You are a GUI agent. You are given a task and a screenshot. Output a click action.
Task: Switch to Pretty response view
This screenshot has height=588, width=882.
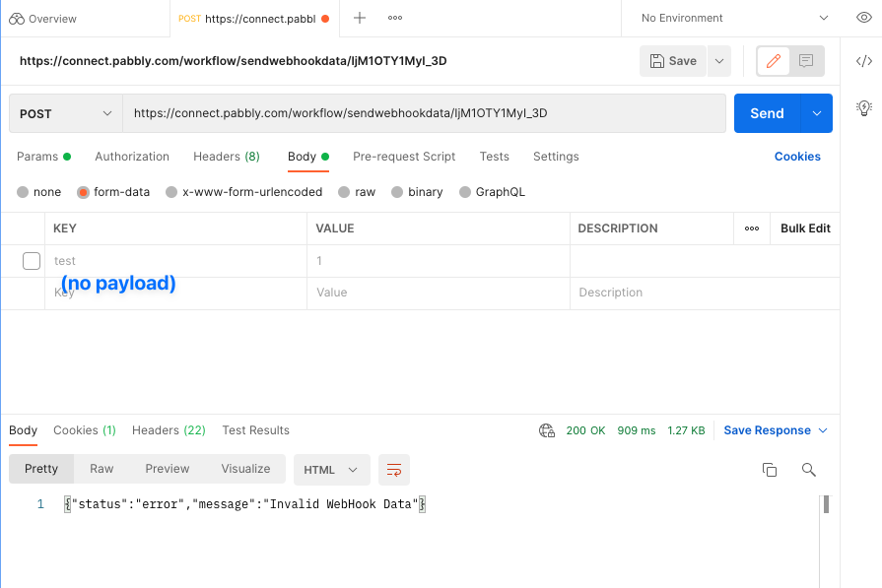pos(41,469)
